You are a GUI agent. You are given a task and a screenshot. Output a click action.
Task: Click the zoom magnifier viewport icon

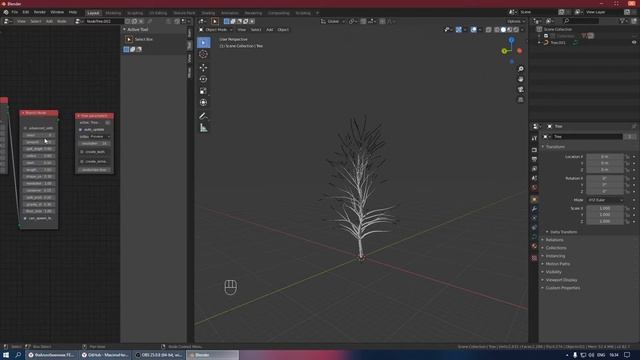point(521,69)
